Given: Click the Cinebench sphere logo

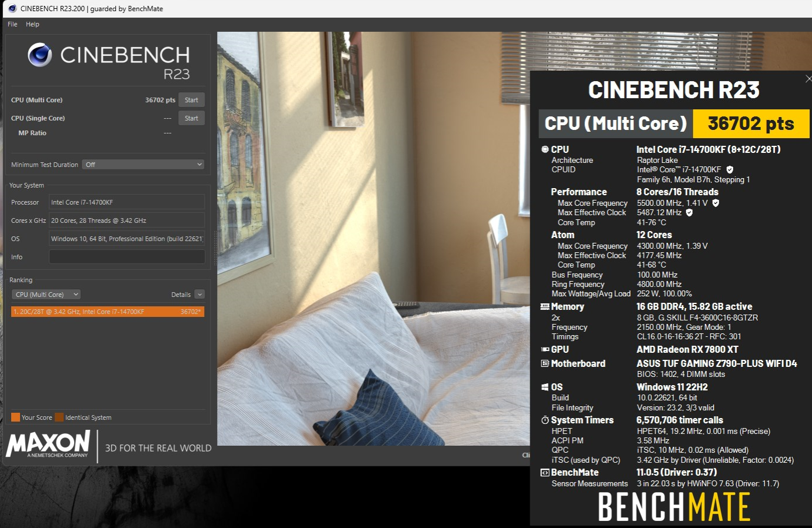Looking at the screenshot, I should coord(39,55).
